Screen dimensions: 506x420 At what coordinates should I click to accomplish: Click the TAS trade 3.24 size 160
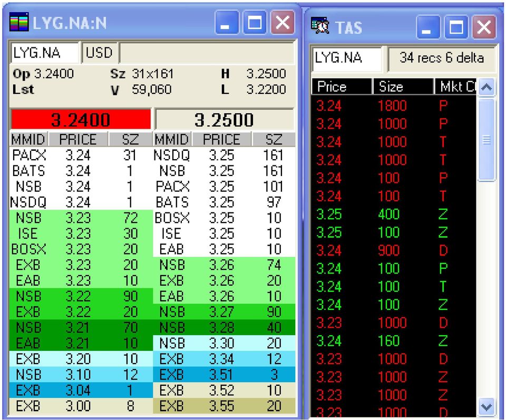click(x=394, y=340)
